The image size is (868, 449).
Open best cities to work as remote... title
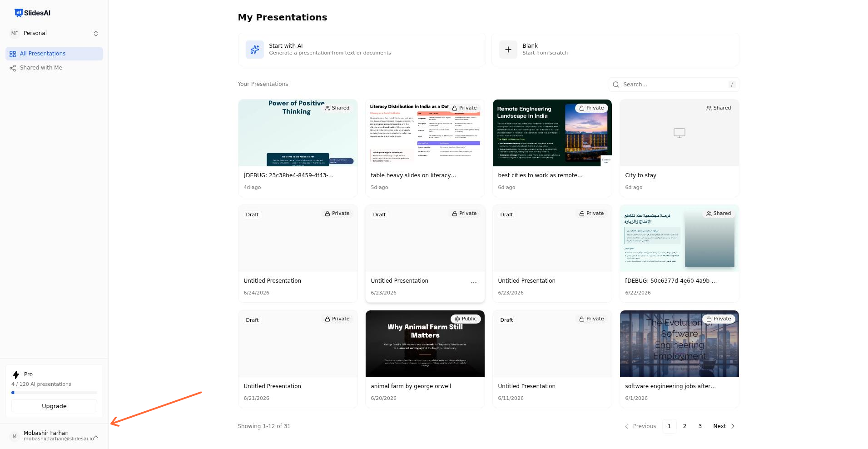point(540,175)
